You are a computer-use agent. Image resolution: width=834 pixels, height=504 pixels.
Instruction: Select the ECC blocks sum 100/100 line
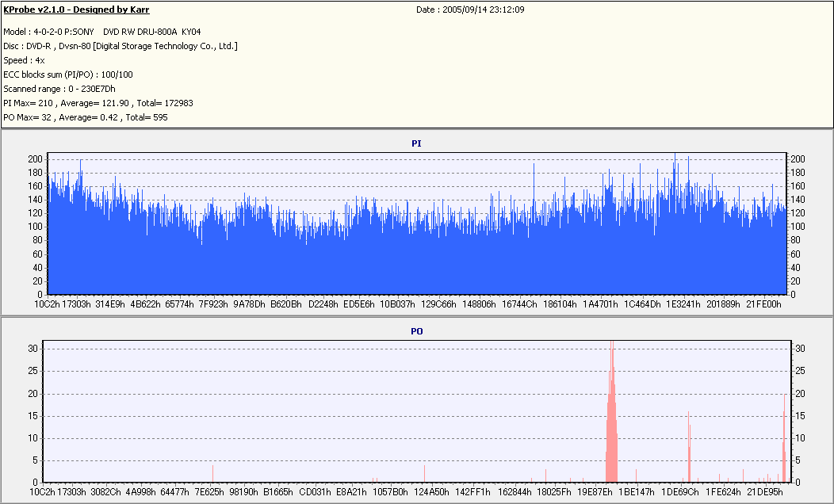click(68, 74)
